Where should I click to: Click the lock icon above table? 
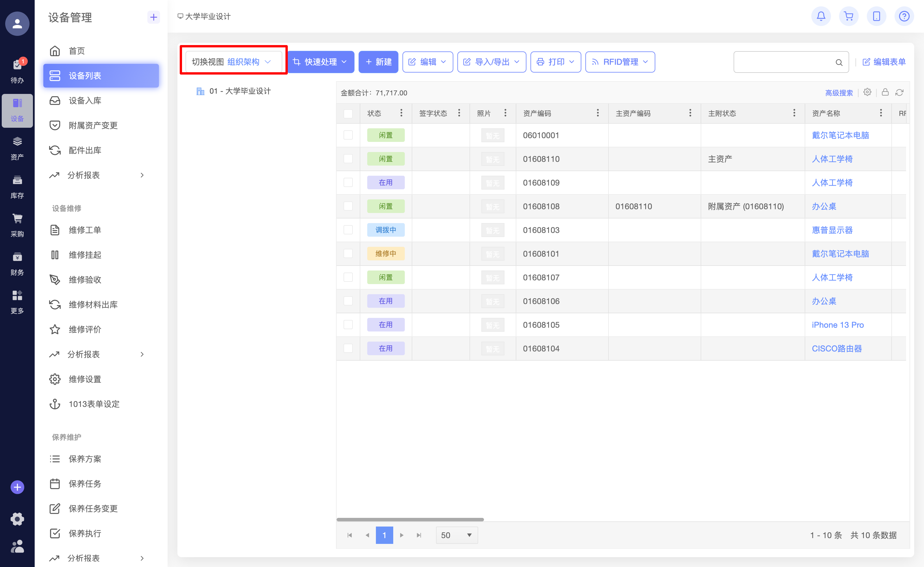pyautogui.click(x=885, y=92)
